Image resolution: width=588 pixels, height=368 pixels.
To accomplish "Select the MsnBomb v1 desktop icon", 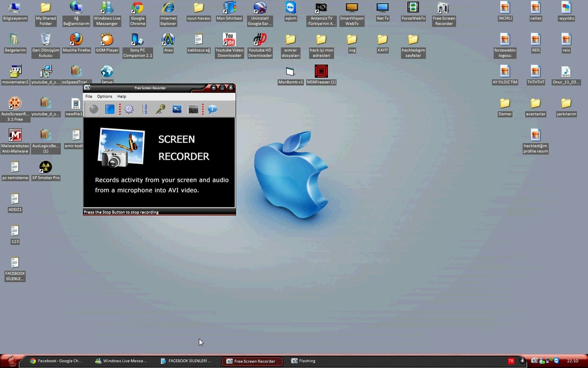I will (290, 75).
